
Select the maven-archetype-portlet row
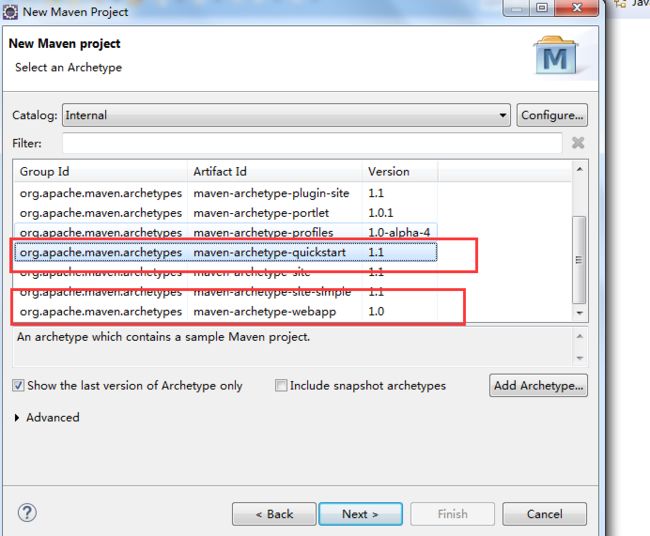(x=226, y=213)
